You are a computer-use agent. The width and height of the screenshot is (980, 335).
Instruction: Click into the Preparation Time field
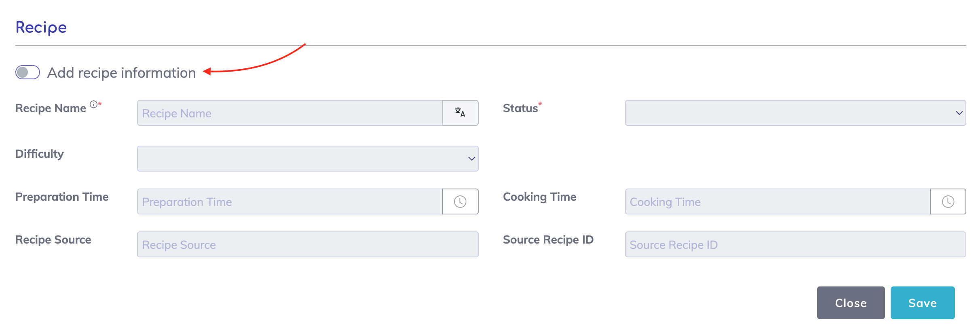289,201
